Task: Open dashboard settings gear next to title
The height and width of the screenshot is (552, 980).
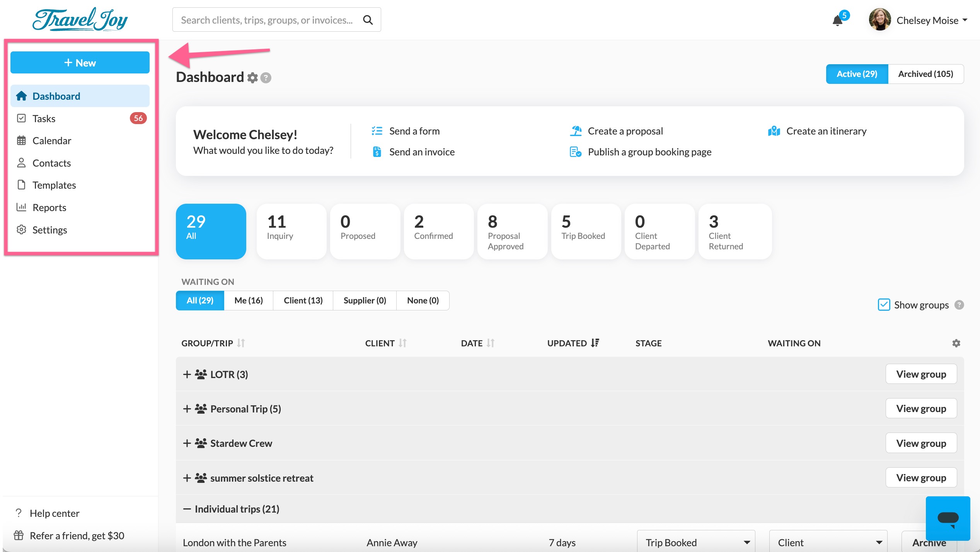Action: (x=252, y=78)
